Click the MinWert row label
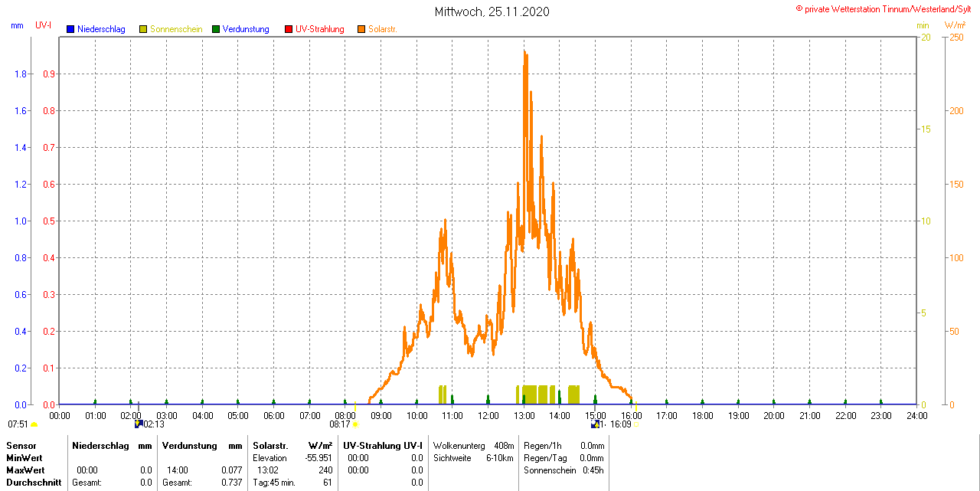 (x=25, y=458)
